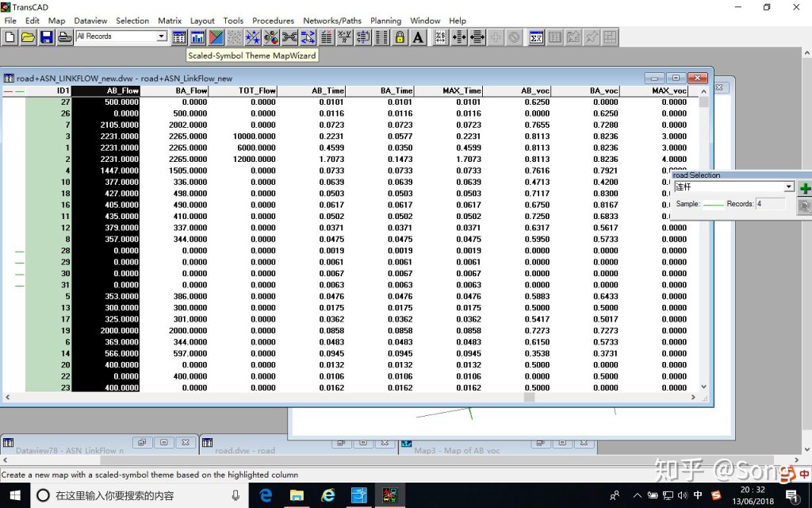The image size is (812, 508).
Task: Open the Windows Start menu
Action: (x=15, y=495)
